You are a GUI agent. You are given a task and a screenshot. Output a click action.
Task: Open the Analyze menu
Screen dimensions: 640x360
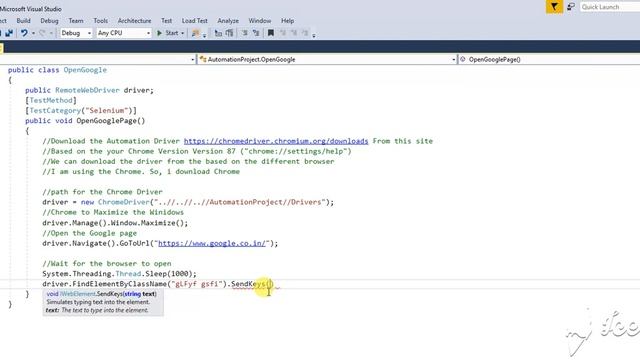point(228,20)
